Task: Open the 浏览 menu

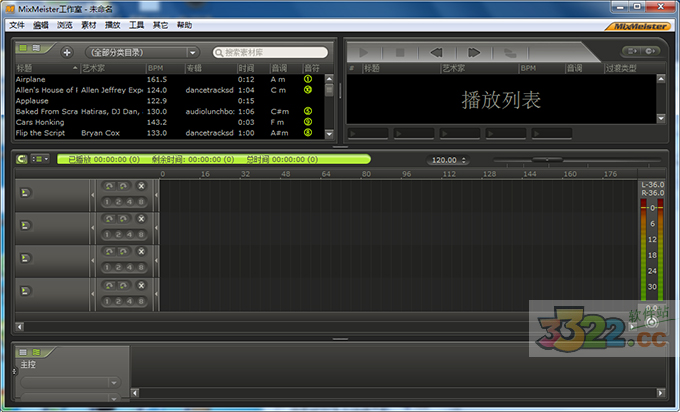Action: 65,25
